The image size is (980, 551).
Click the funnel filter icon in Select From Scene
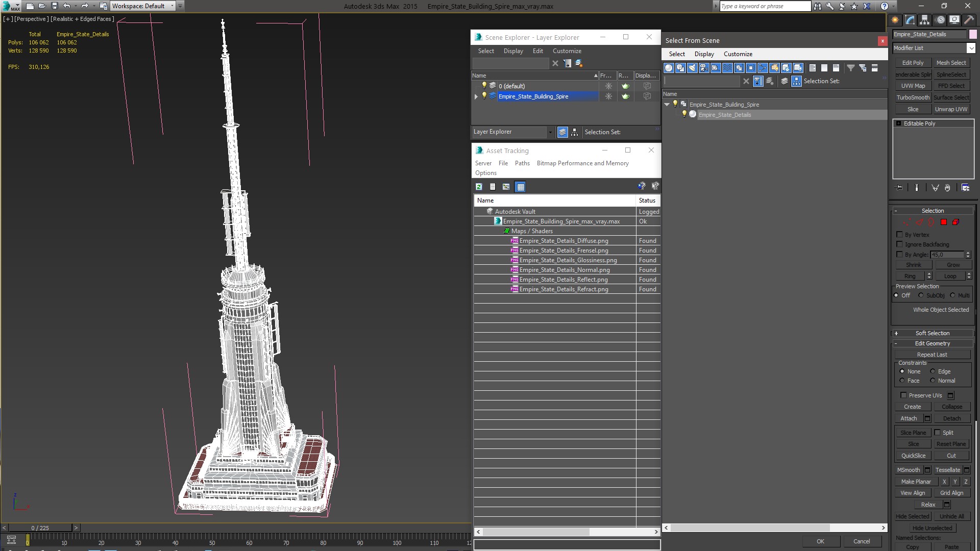pyautogui.click(x=851, y=68)
